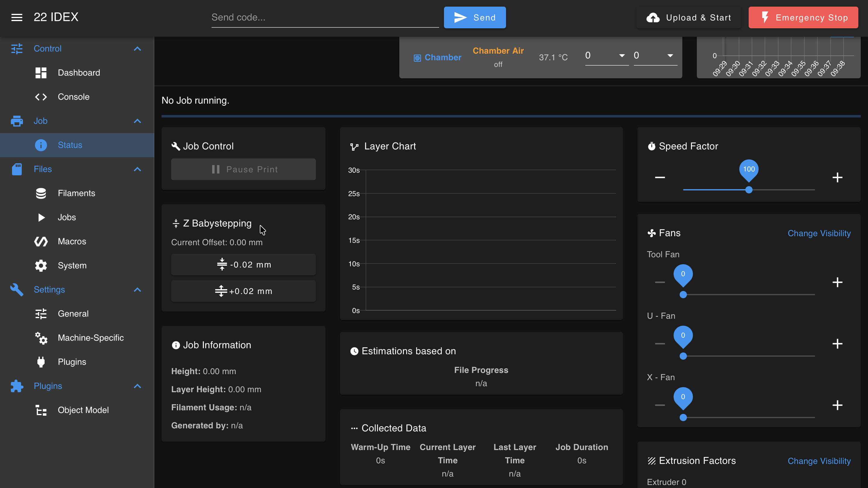Increase X - Fan with plus icon
868x488 pixels.
(x=837, y=405)
